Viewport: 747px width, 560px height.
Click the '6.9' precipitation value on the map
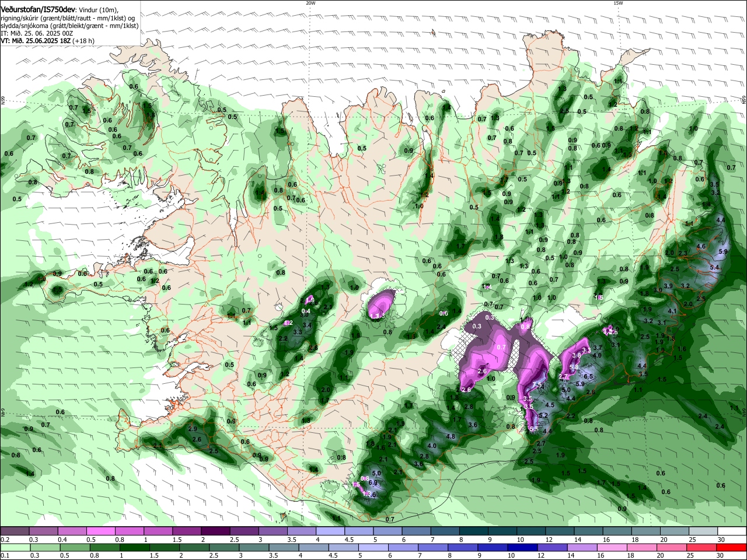point(373,482)
